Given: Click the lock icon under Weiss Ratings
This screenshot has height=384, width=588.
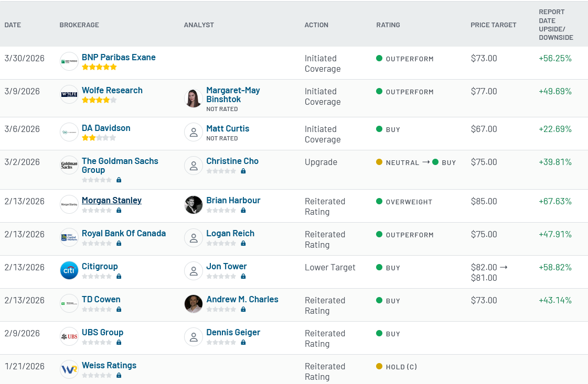Looking at the screenshot, I should coord(119,375).
